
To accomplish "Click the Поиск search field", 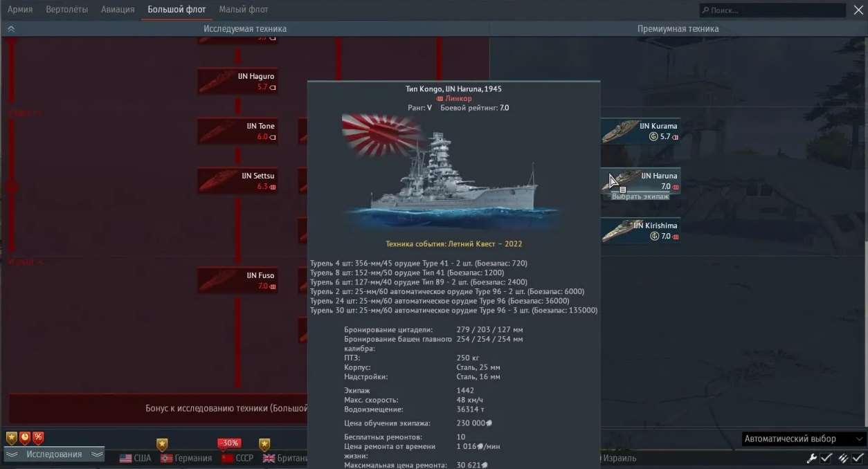I will (x=771, y=10).
